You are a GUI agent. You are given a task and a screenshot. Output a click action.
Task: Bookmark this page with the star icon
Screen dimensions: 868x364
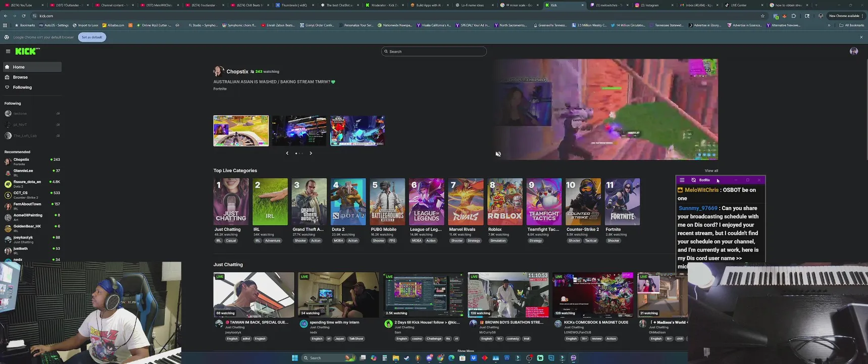[x=762, y=16]
